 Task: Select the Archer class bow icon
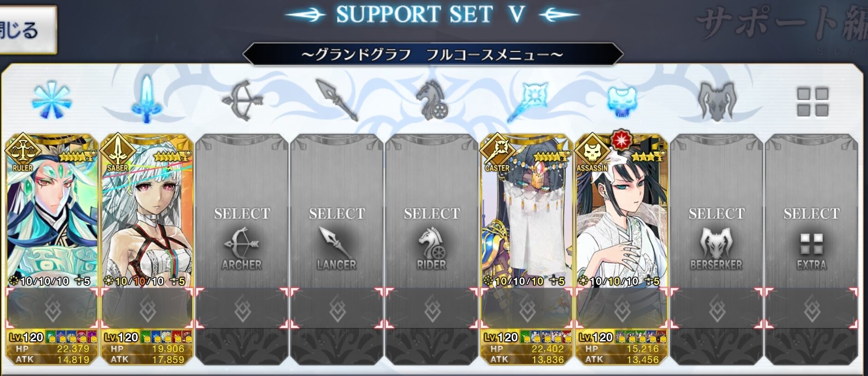(x=242, y=100)
